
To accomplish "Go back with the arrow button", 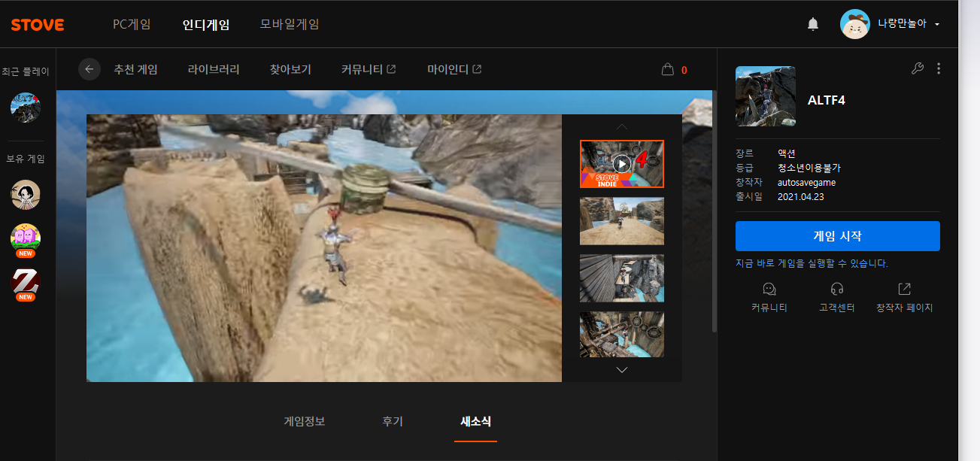I will coord(90,69).
